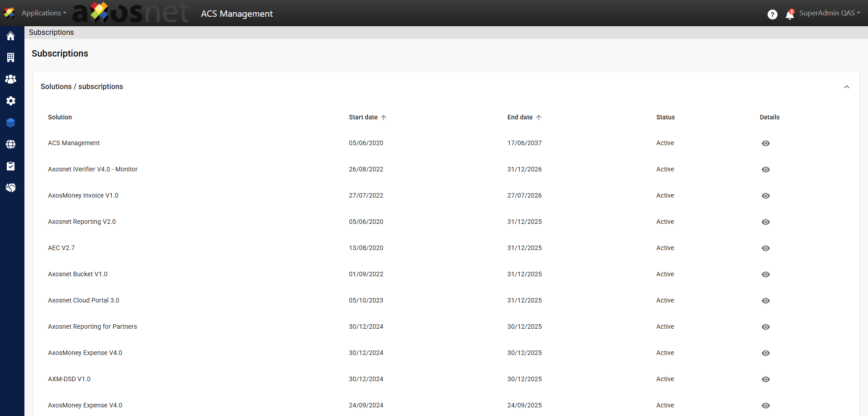
Task: View details of ACS Management subscription
Action: click(x=766, y=143)
